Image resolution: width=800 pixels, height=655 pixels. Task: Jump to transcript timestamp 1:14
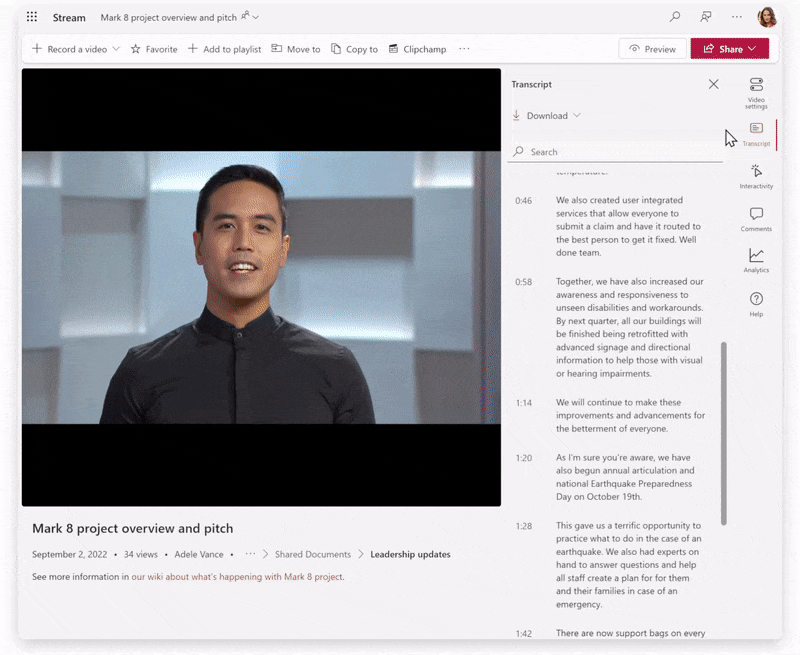[523, 403]
